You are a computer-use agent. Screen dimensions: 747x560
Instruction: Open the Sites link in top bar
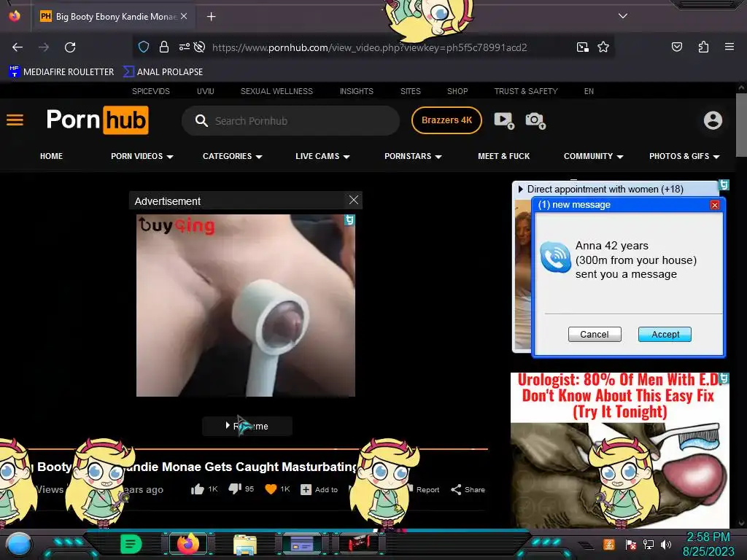[410, 91]
